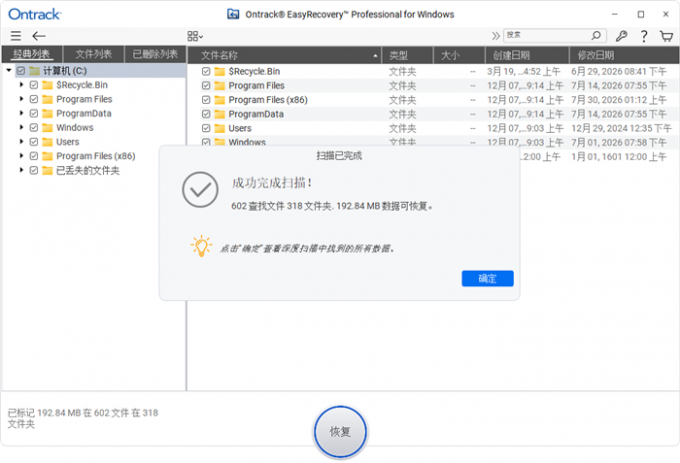Click the double chevron expand icon
The image size is (680, 463).
click(495, 36)
